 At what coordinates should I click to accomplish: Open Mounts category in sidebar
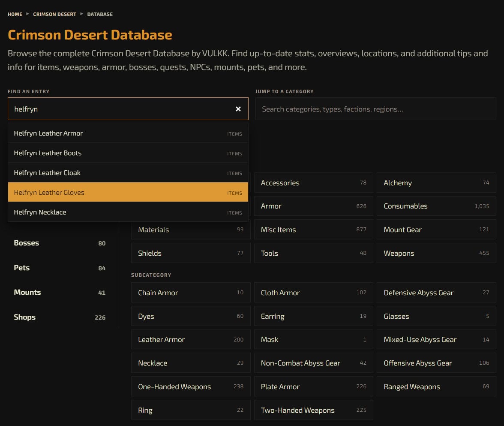tap(60, 292)
